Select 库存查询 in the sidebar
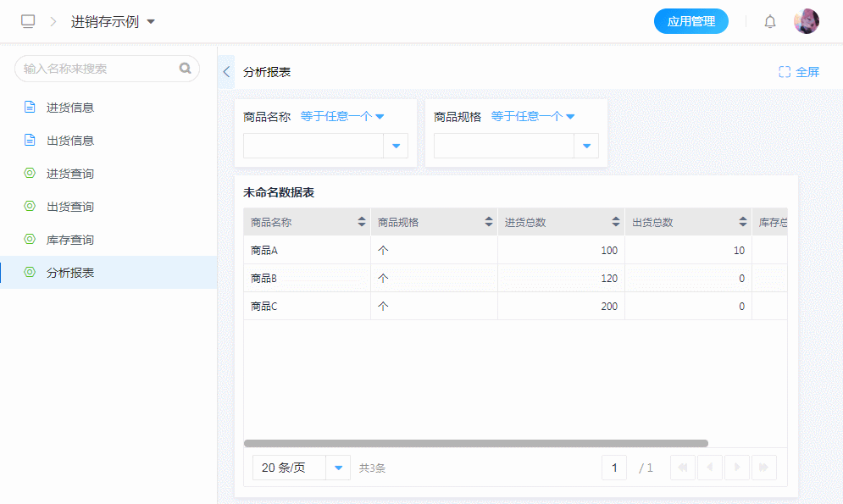 [69, 240]
